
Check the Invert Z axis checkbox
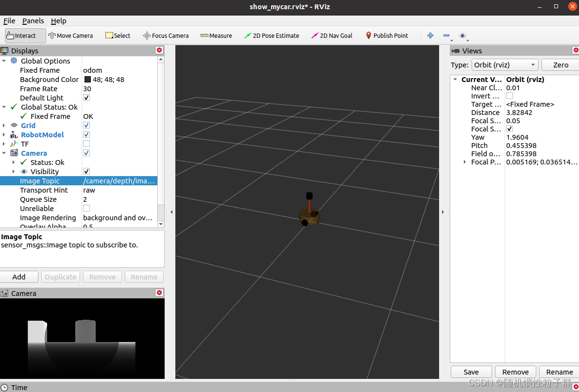click(x=510, y=96)
